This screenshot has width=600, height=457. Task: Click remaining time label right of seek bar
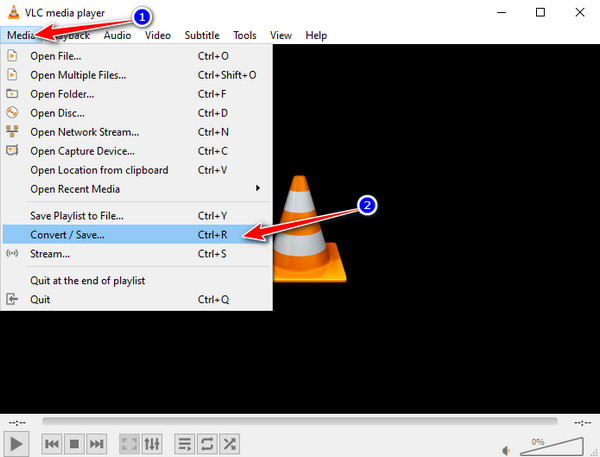[582, 423]
